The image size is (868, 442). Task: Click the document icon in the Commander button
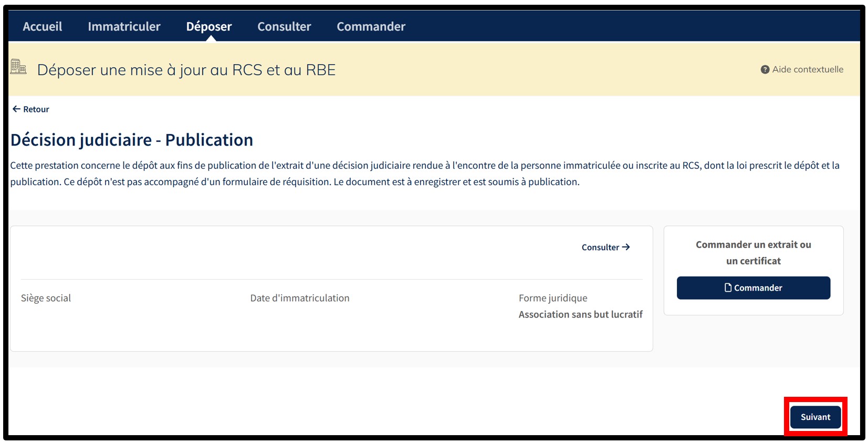728,287
